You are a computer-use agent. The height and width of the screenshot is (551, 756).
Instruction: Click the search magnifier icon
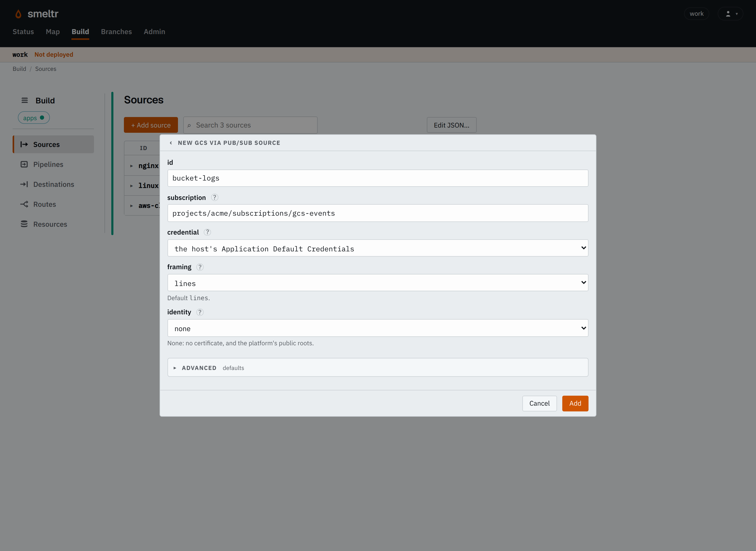tap(189, 125)
